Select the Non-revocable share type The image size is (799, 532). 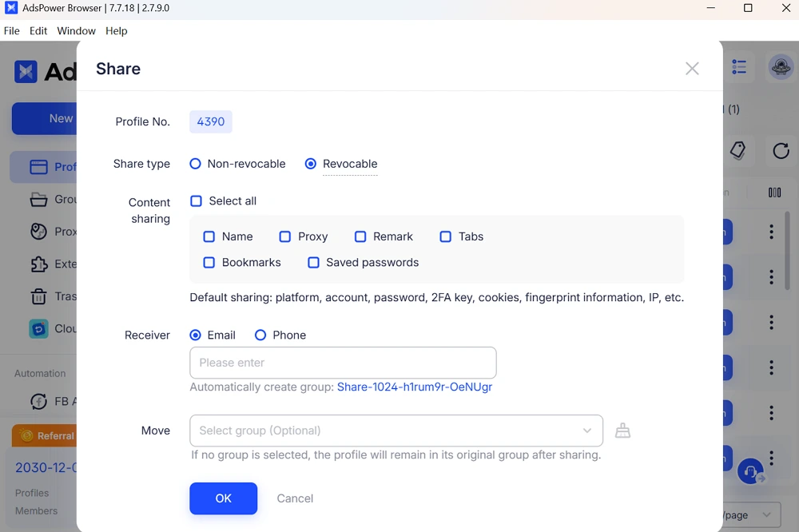pos(195,164)
